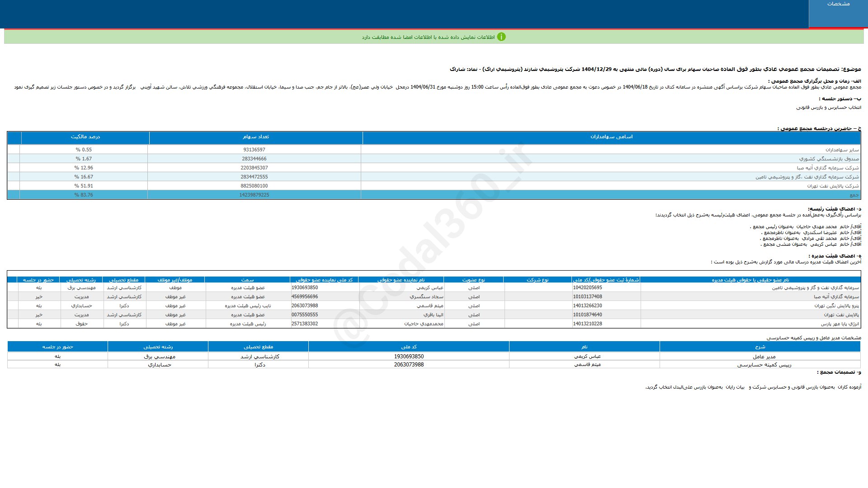The height and width of the screenshot is (488, 868).
Task: Click the تعداد سهام column header
Action: click(255, 137)
